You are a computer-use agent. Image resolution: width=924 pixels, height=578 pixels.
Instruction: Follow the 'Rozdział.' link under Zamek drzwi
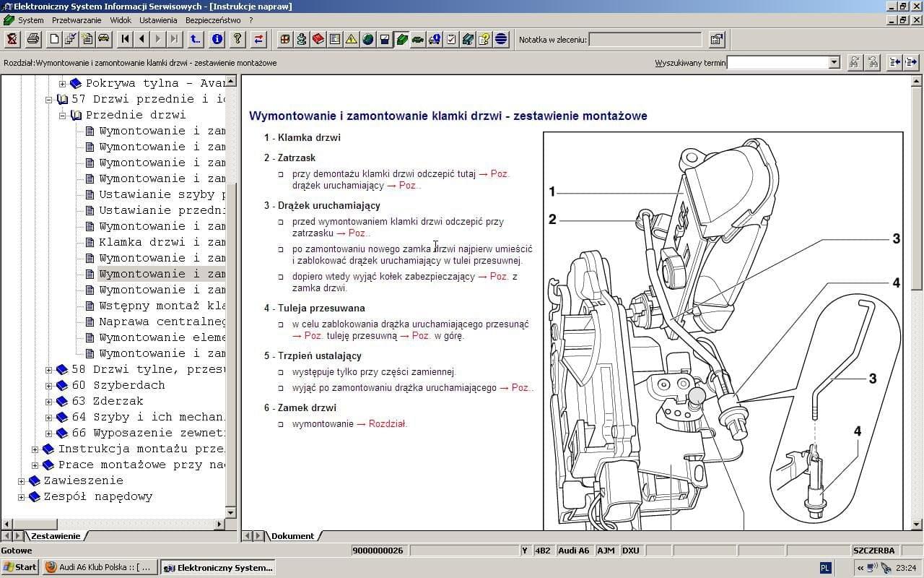pyautogui.click(x=388, y=423)
